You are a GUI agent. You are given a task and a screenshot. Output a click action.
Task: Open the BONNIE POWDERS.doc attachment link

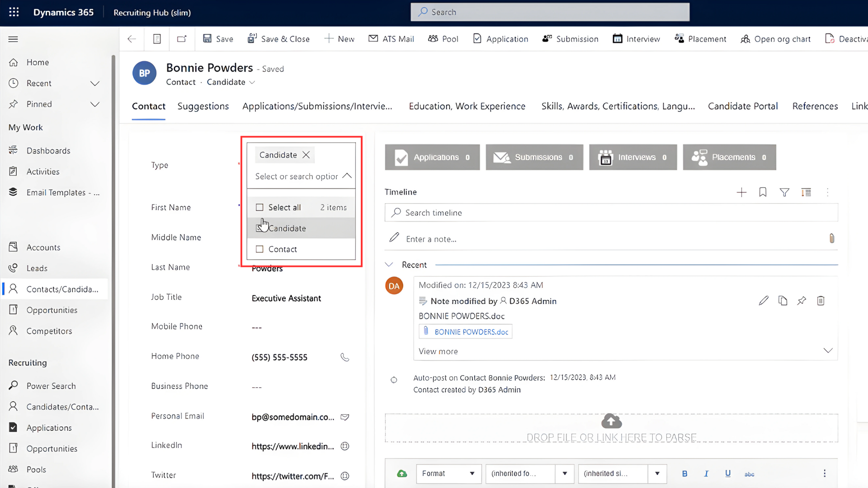pos(471,332)
